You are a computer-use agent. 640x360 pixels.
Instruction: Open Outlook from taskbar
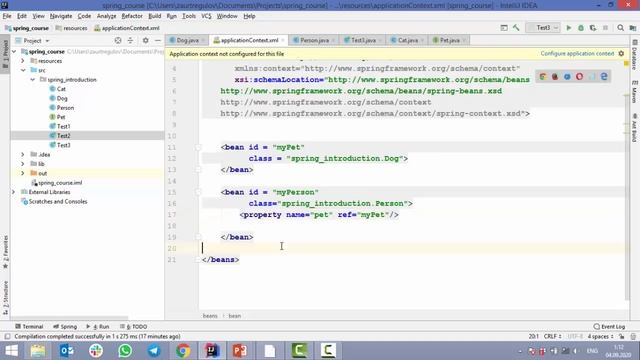(67, 351)
